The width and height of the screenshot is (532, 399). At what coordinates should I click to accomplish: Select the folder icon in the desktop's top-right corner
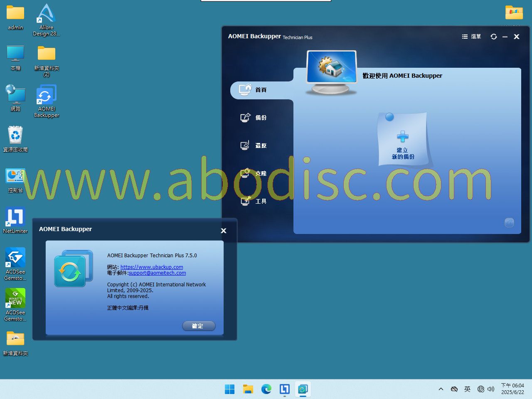[514, 12]
